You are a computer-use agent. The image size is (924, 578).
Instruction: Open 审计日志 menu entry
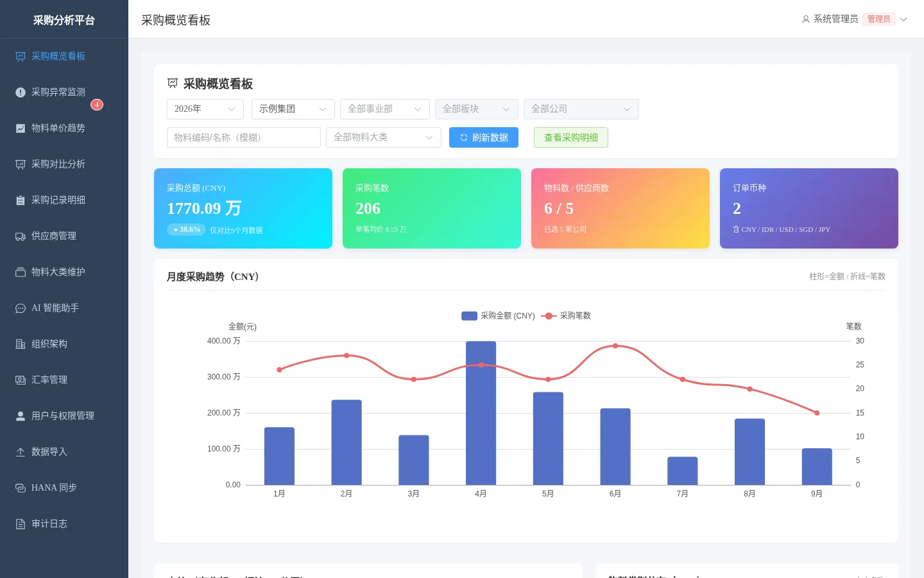click(64, 524)
